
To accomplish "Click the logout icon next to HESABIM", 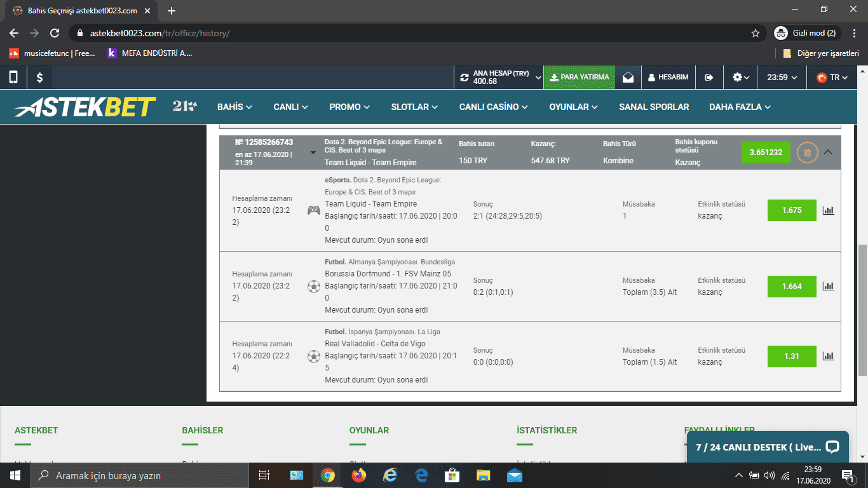I will tap(709, 78).
